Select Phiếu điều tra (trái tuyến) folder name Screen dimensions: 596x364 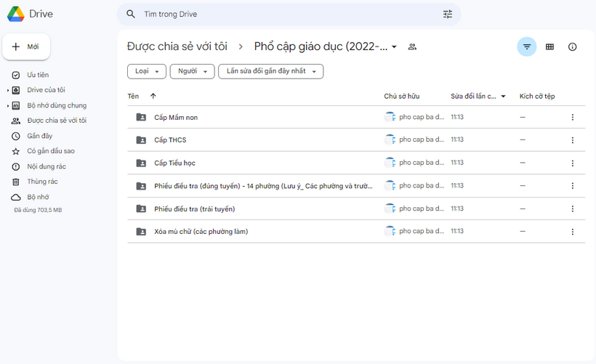click(x=195, y=209)
